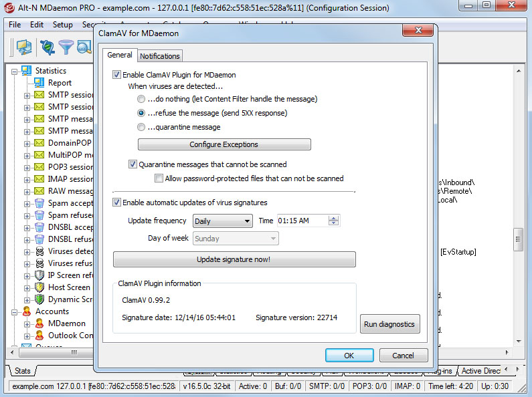Click the MultiPOP envelope icon
The height and width of the screenshot is (397, 532).
pos(39,155)
